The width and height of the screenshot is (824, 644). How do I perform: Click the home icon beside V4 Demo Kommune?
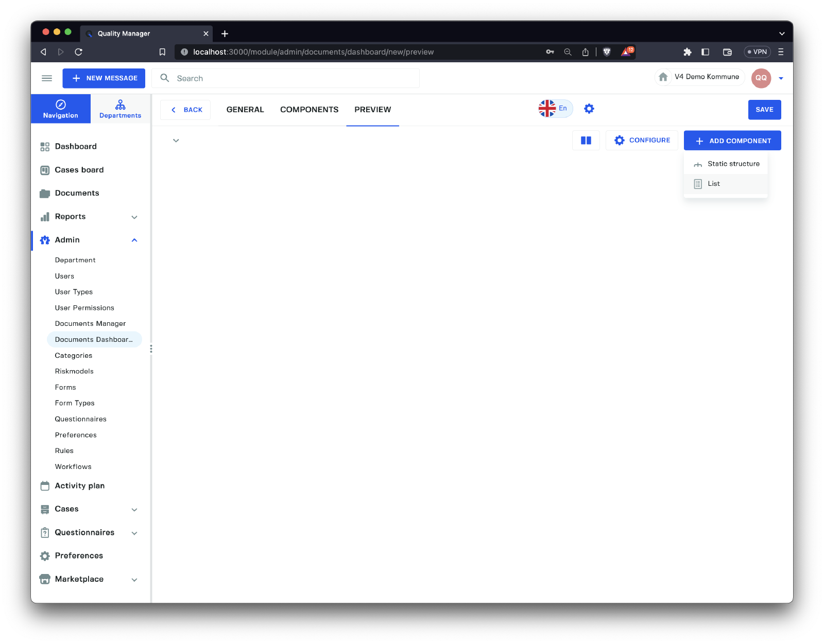tap(663, 77)
